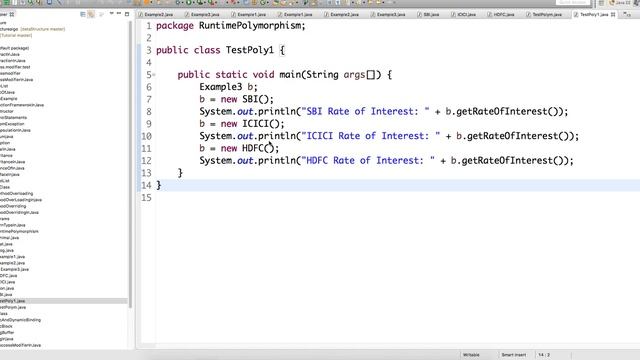The height and width of the screenshot is (360, 640).
Task: Click line number 15 in the gutter
Action: [x=147, y=198]
